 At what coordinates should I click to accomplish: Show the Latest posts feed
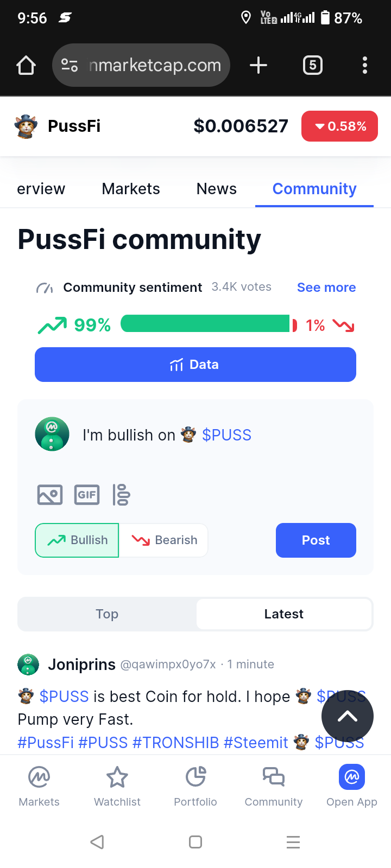283,614
